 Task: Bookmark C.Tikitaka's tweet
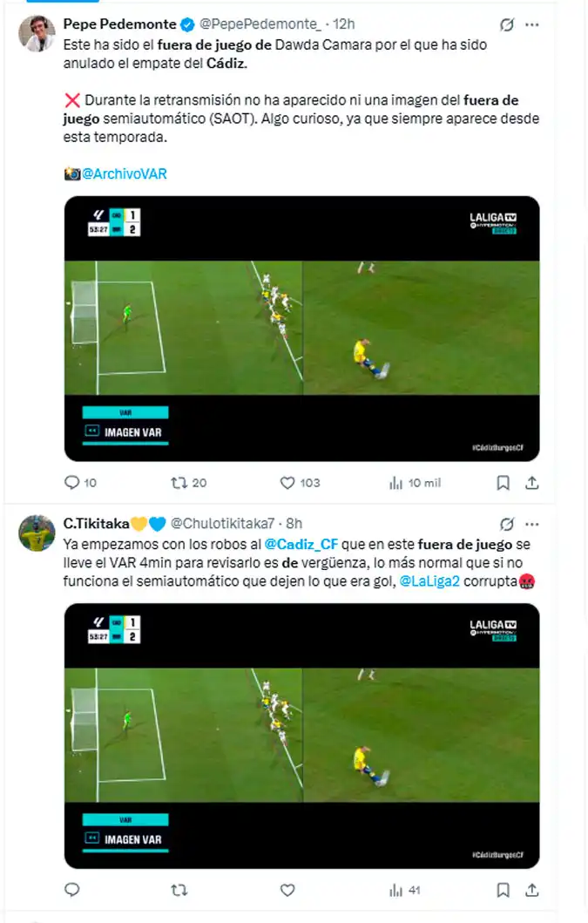coord(504,890)
